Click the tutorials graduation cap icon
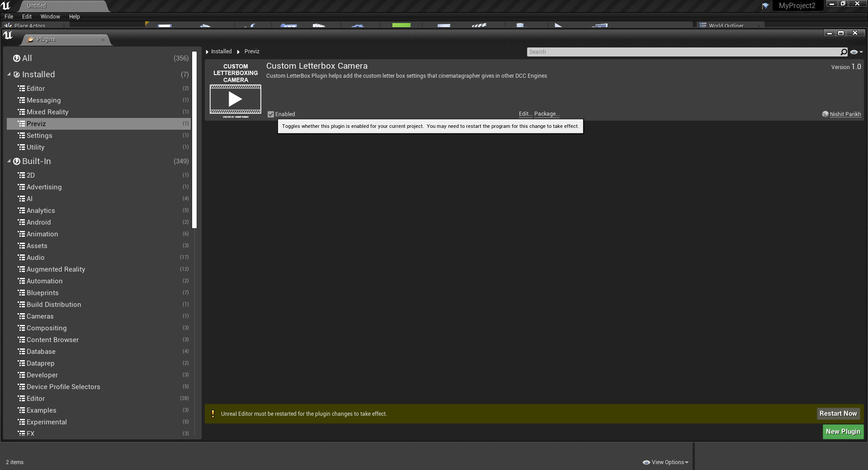The image size is (868, 470). 765,6
